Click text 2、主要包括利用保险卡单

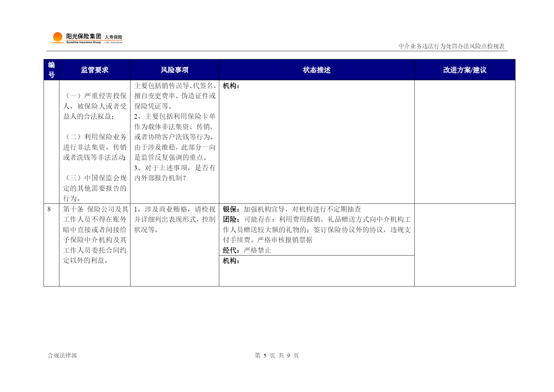pyautogui.click(x=175, y=116)
